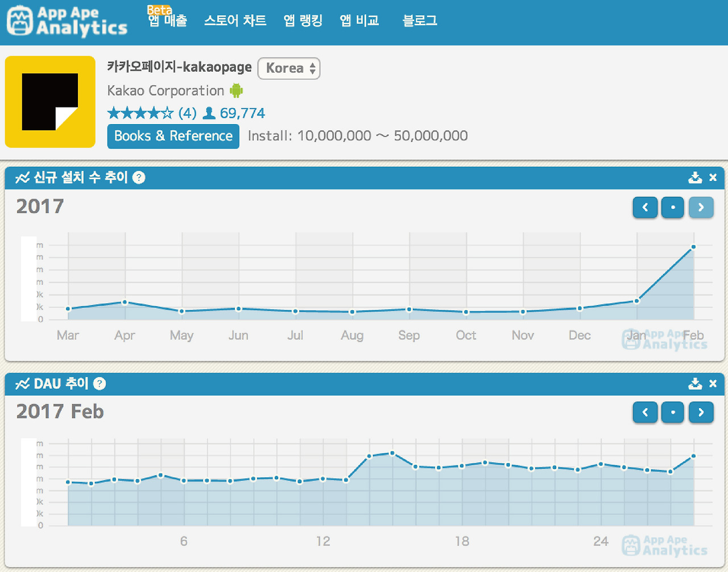Go to 앱 랭킹 page
This screenshot has height=572, width=728.
[303, 20]
